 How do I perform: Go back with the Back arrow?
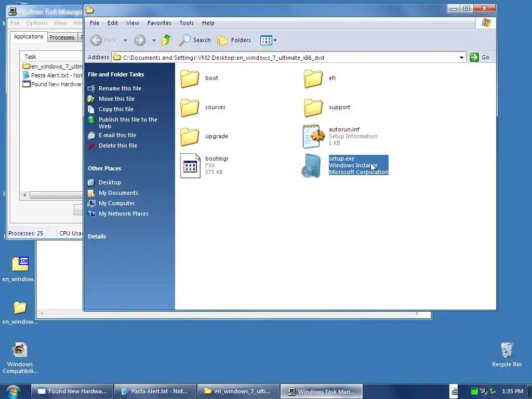pos(96,40)
